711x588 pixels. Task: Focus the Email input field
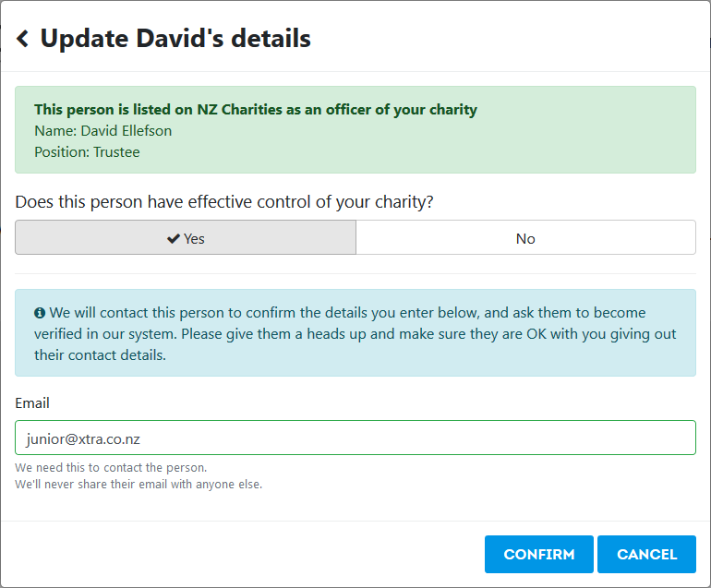(355, 438)
